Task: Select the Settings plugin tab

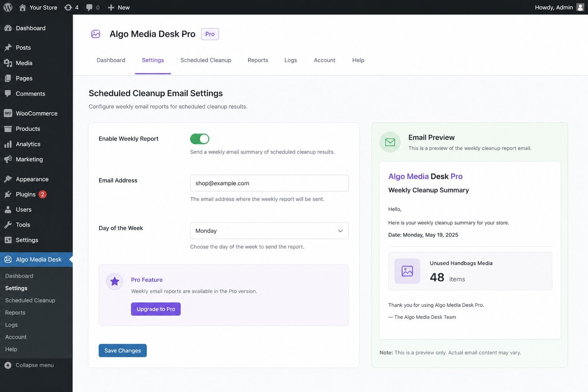Action: (x=153, y=60)
